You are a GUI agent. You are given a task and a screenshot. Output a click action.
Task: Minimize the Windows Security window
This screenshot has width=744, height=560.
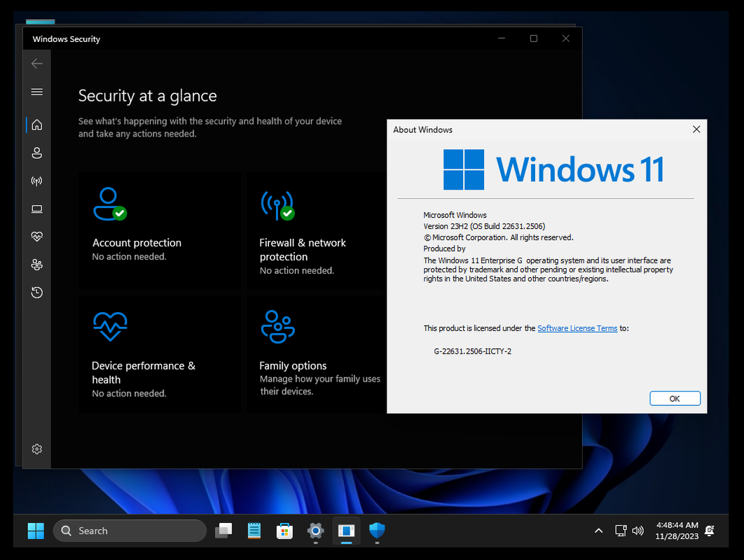click(x=502, y=38)
